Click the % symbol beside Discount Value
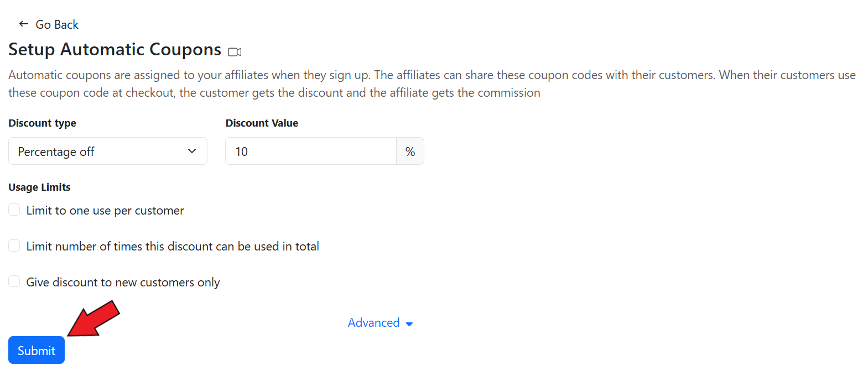 410,151
